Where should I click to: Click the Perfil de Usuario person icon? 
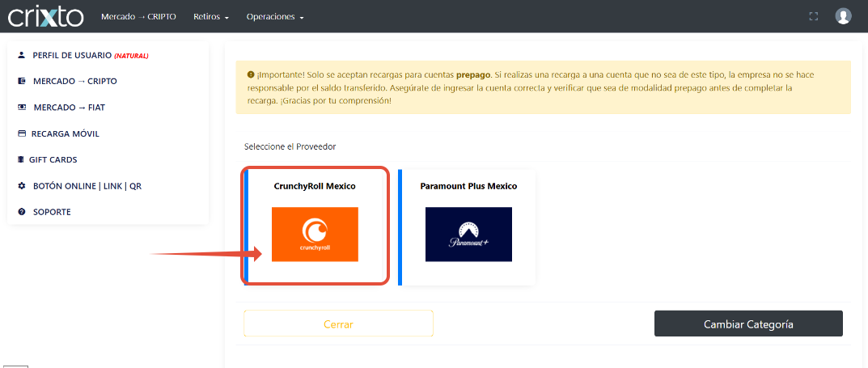(x=22, y=55)
